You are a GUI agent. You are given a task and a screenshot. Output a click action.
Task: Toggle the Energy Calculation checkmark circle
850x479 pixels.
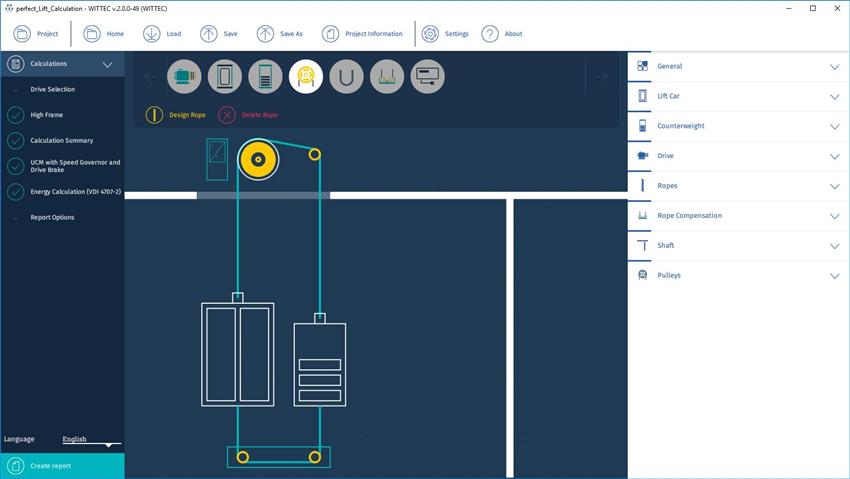15,191
